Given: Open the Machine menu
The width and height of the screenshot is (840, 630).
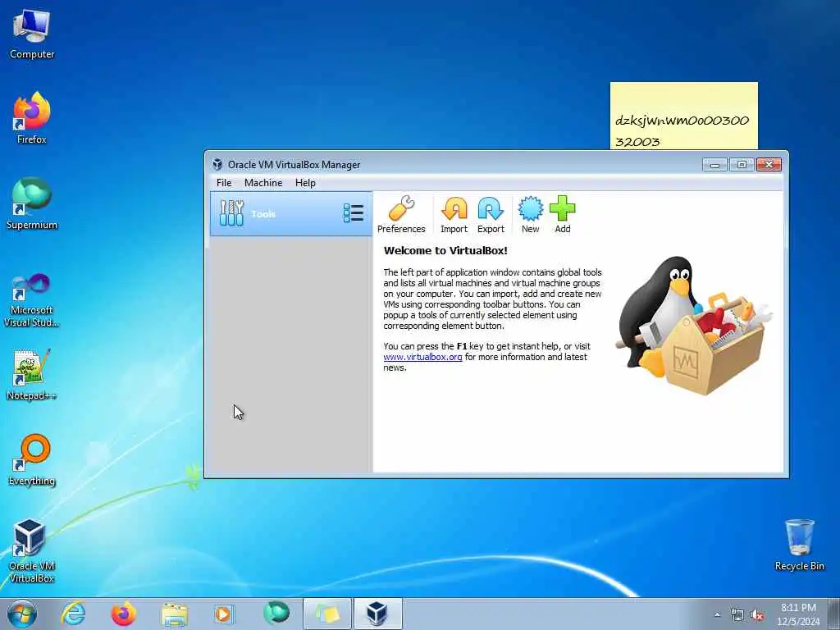Looking at the screenshot, I should [263, 183].
